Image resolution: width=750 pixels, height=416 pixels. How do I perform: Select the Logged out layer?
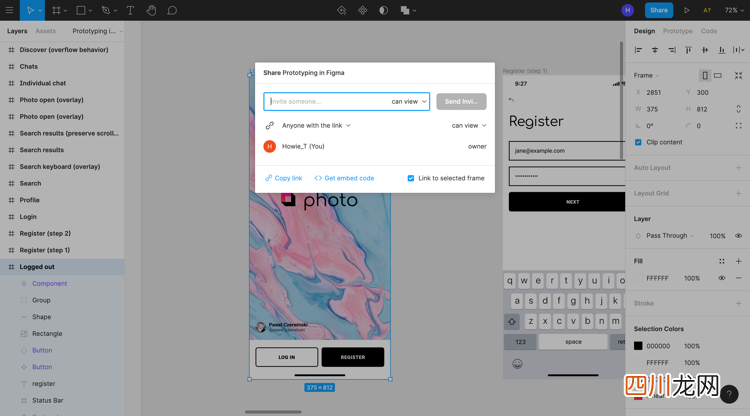click(x=62, y=267)
